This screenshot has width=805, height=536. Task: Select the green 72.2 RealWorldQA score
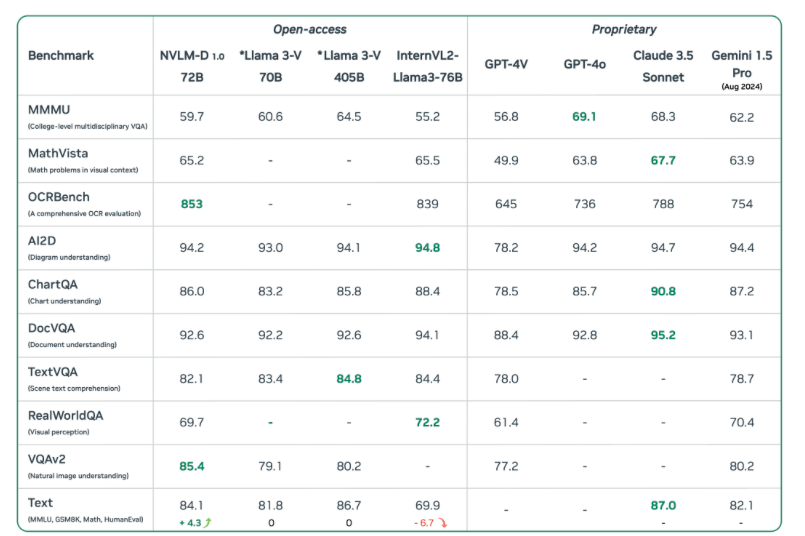(x=429, y=423)
